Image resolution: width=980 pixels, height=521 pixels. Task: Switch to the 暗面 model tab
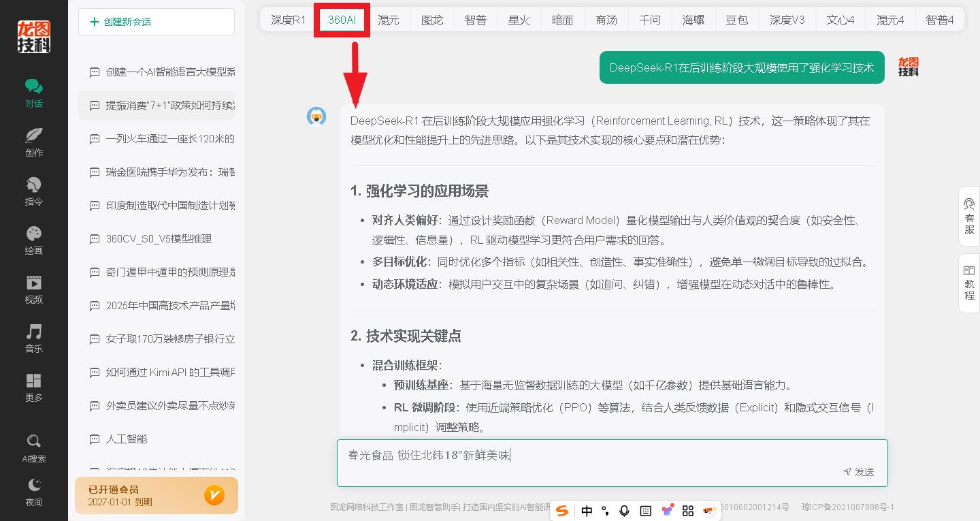[563, 20]
